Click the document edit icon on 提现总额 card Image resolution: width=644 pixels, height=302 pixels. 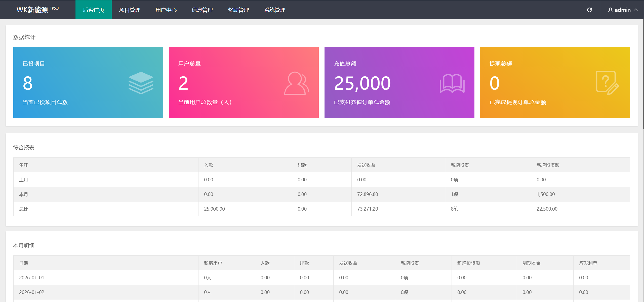pos(607,83)
